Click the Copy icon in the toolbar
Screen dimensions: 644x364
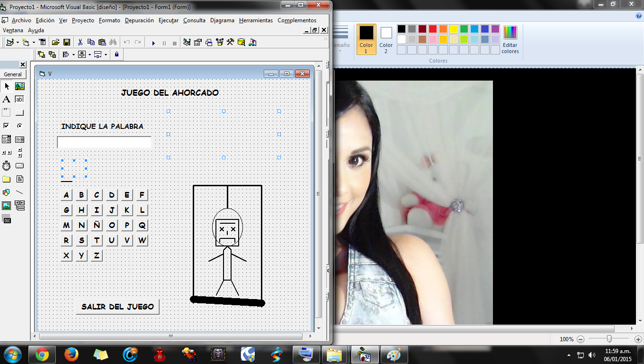91,43
